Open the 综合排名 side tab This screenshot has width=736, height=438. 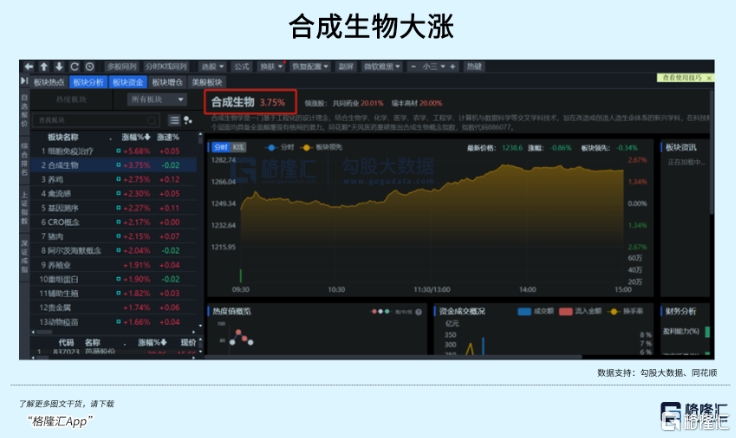24,160
